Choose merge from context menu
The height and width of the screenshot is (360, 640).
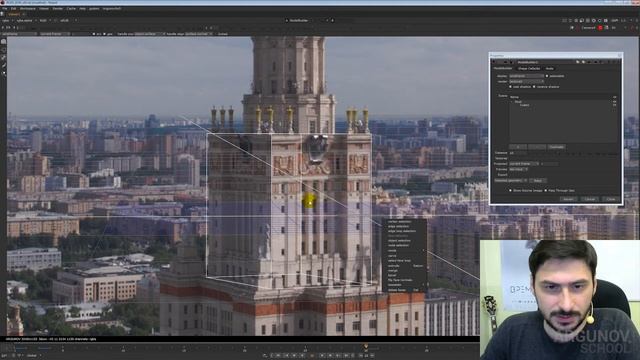[393, 271]
